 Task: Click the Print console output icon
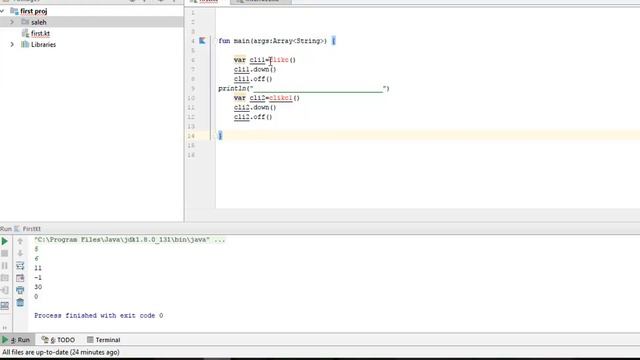point(20,290)
